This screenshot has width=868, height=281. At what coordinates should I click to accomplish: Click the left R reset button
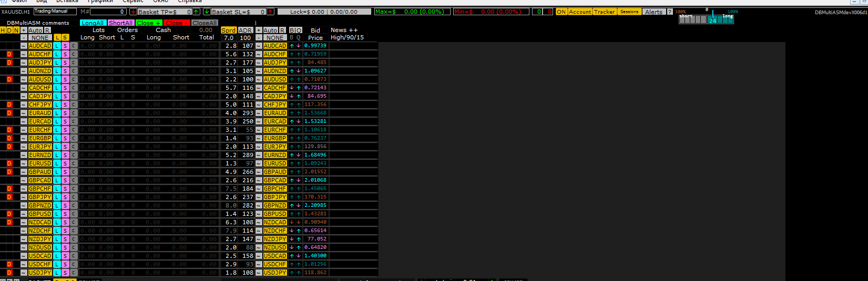click(47, 30)
